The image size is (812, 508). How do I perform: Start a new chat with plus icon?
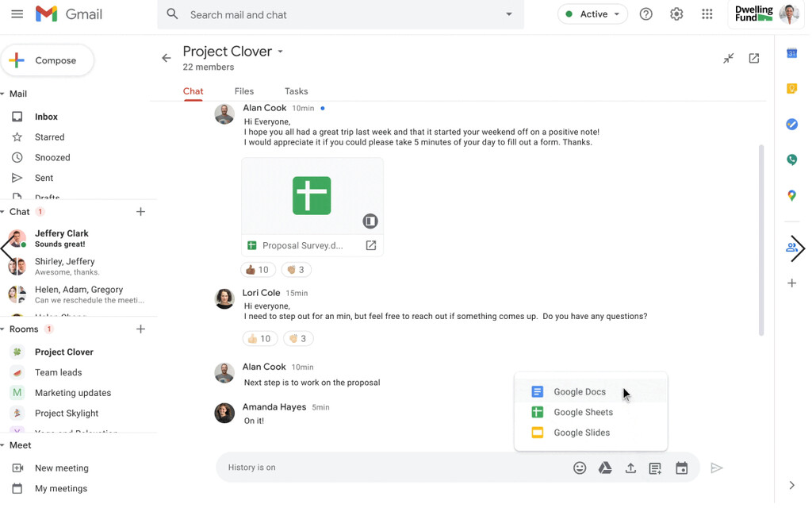click(140, 211)
